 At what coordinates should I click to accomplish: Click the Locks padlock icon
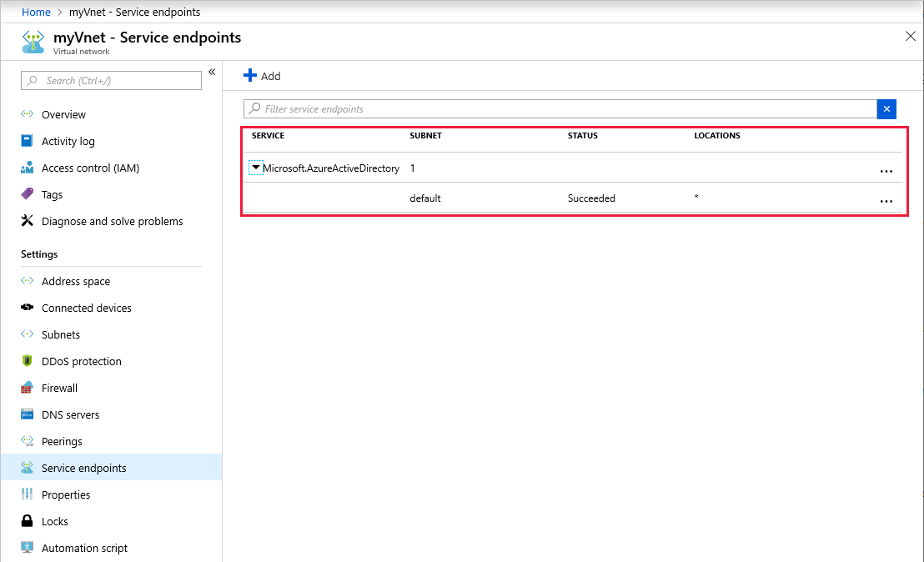(x=27, y=521)
